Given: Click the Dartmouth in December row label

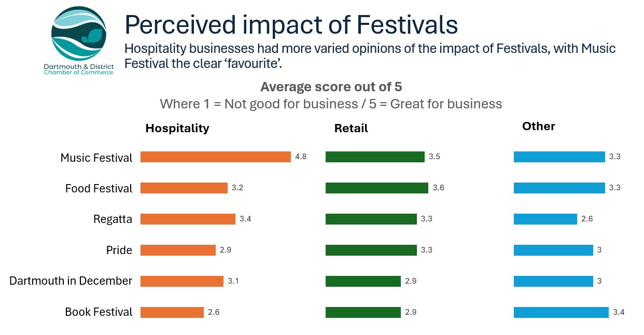Looking at the screenshot, I should (71, 281).
